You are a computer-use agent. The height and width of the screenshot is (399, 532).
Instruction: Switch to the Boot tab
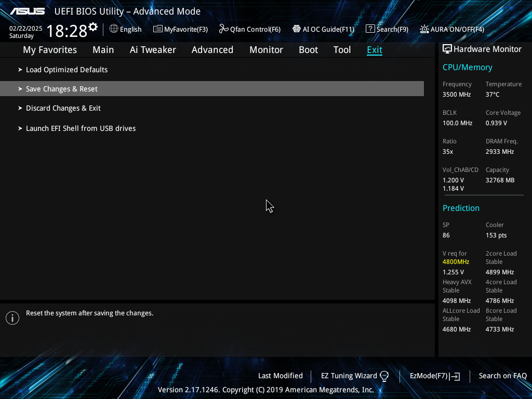pos(309,50)
